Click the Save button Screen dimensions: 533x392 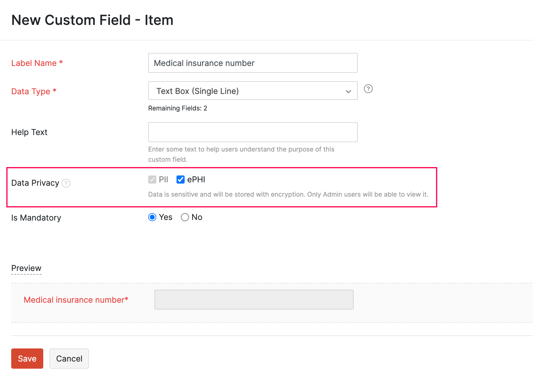[x=27, y=358]
